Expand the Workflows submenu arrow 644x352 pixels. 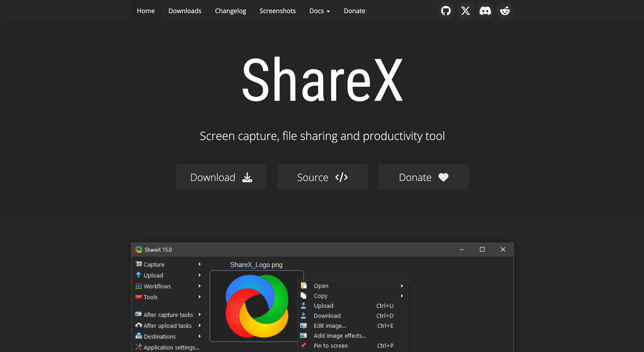click(x=200, y=286)
